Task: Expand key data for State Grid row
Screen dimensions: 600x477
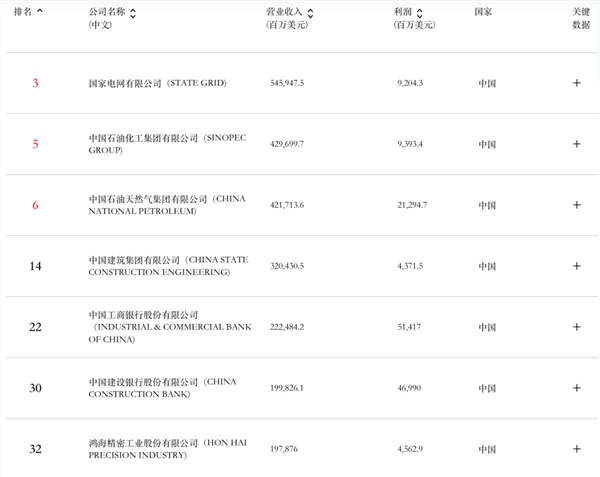Action: click(577, 83)
